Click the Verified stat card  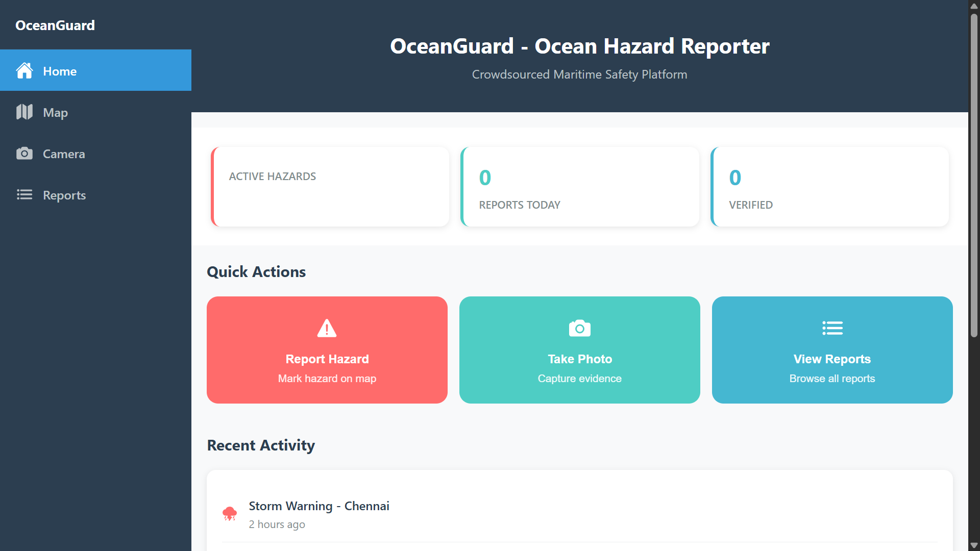click(x=830, y=187)
